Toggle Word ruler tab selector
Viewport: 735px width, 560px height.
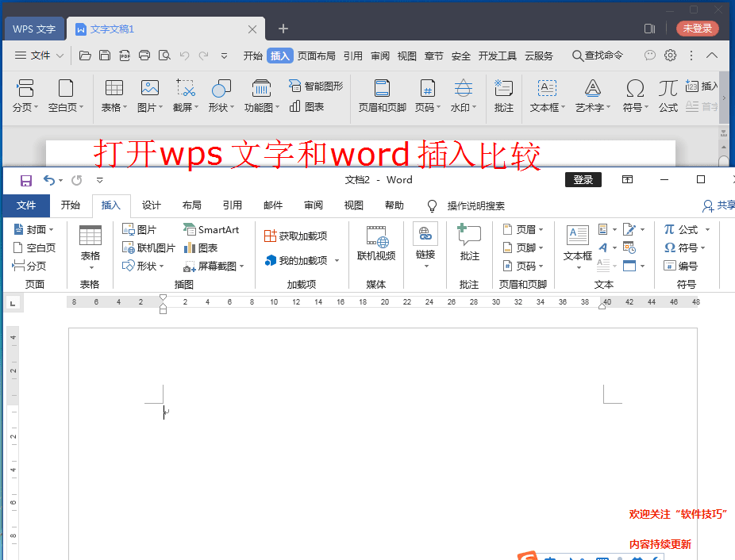coord(13,304)
